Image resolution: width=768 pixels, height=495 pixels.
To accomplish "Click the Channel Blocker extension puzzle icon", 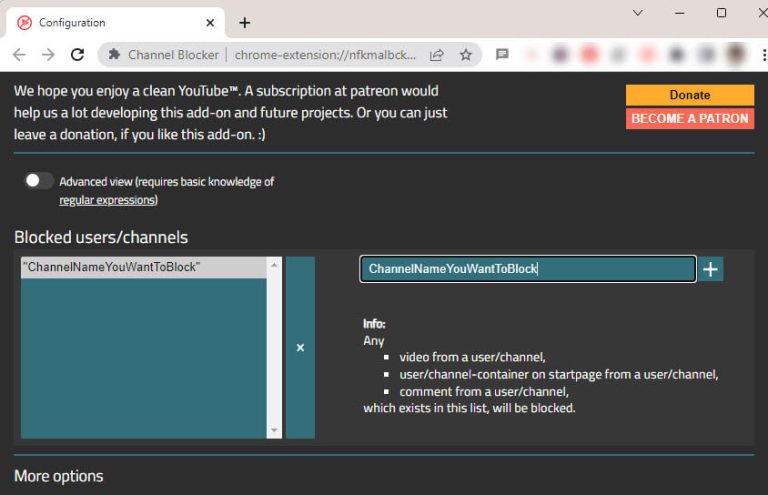I will coord(115,55).
